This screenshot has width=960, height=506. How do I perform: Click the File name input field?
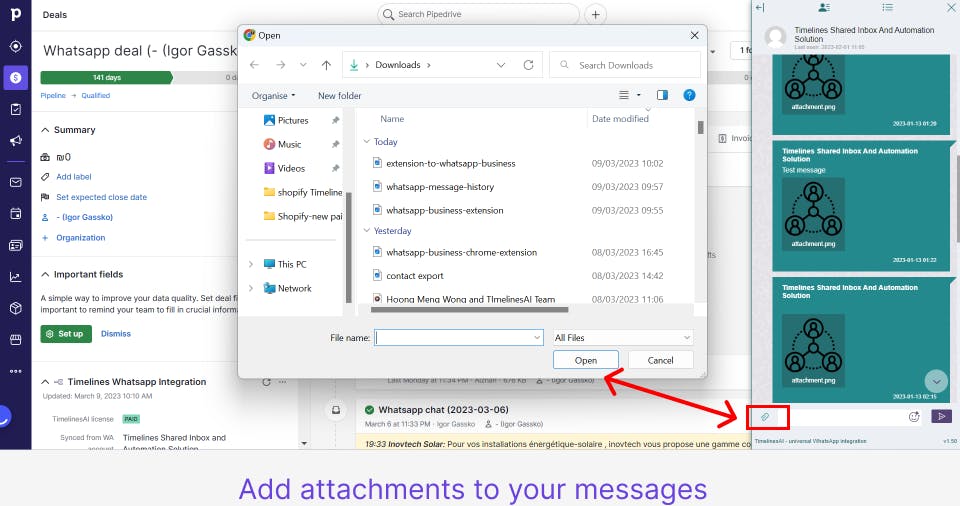458,338
